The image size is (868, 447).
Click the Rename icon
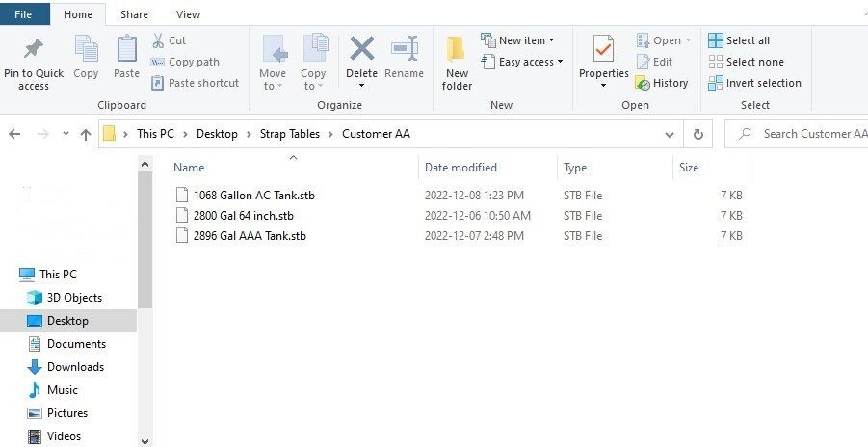coord(404,49)
